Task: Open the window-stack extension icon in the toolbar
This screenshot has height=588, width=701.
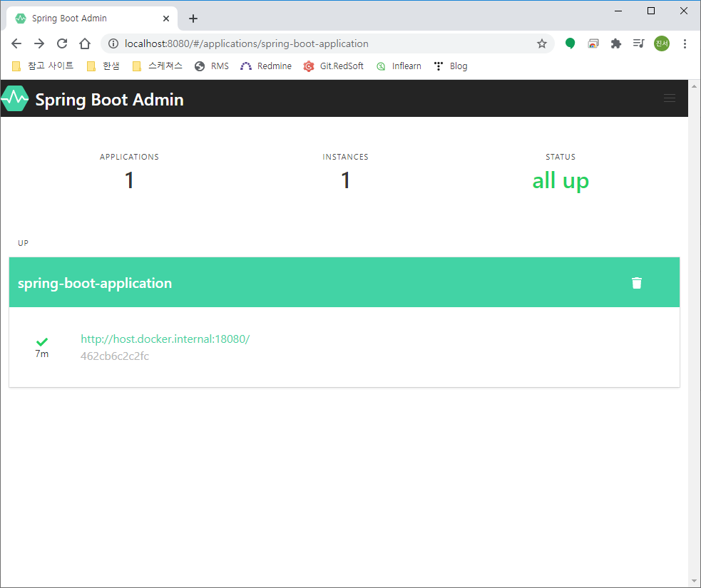Action: coord(593,43)
